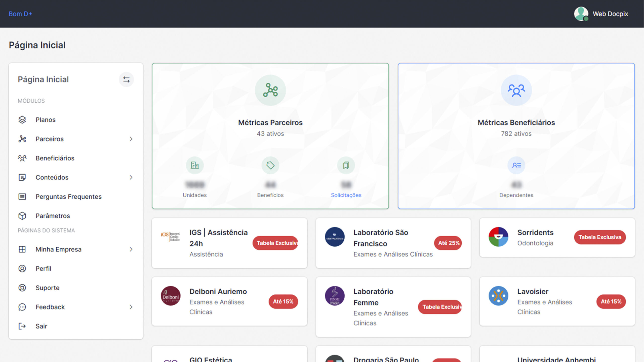Click the large Métricas Parceiros network icon
The width and height of the screenshot is (644, 362).
tap(270, 90)
